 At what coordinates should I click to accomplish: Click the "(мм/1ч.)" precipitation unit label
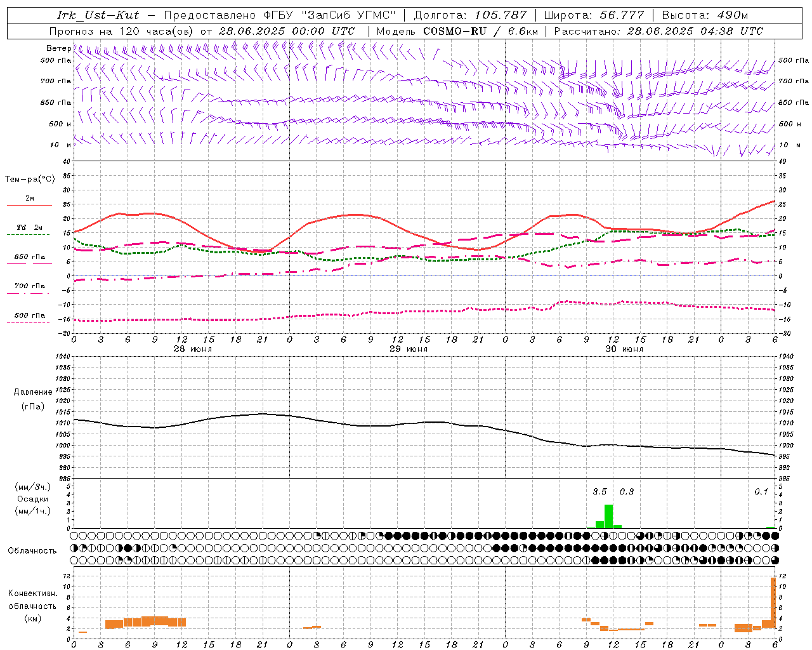click(x=33, y=511)
